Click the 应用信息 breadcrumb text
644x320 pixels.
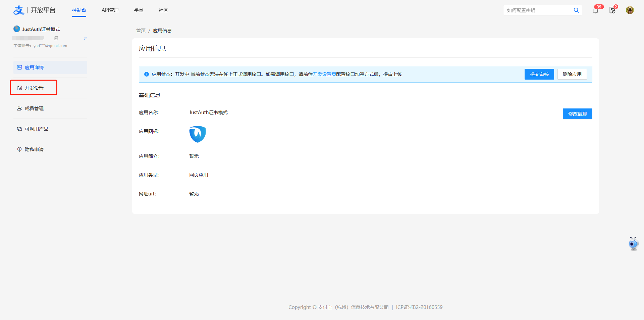tap(162, 31)
